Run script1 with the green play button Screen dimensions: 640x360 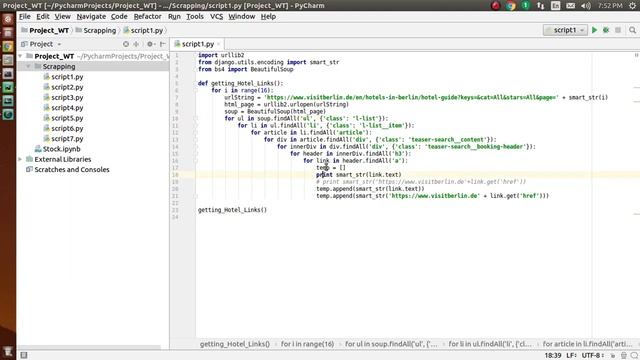(594, 30)
